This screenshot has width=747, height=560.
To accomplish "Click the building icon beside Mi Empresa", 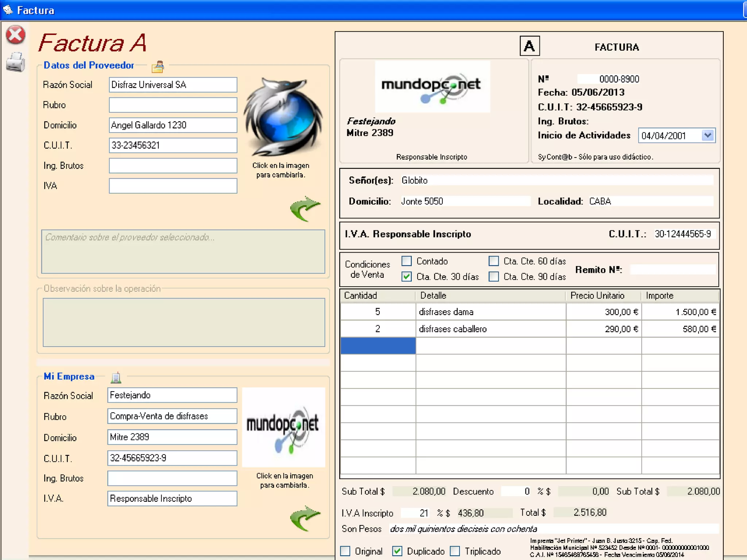I will (x=116, y=377).
